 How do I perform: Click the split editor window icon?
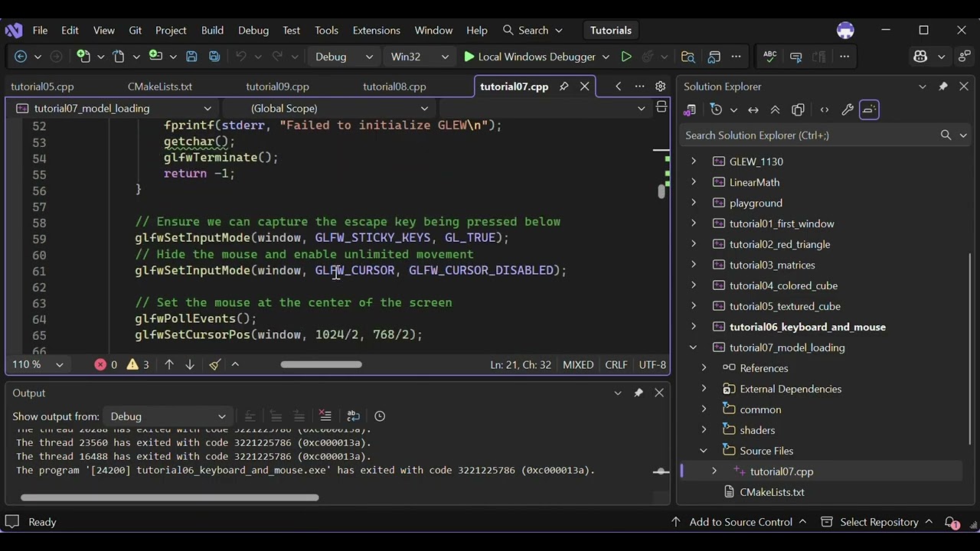point(661,108)
